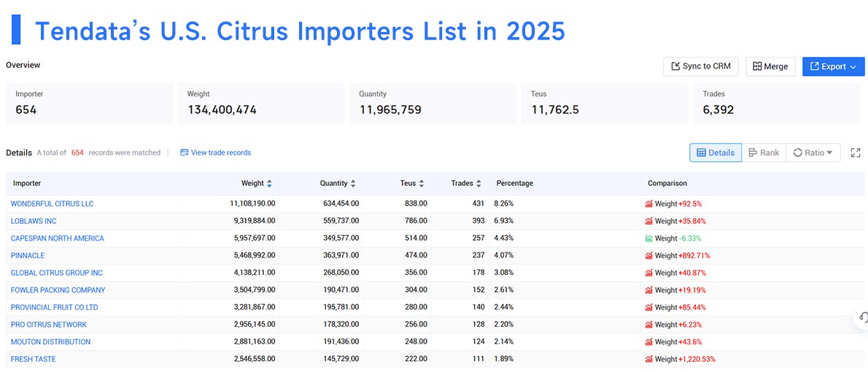Viewport: 868px width, 372px height.
Task: Open the customer support headset icon
Action: pyautogui.click(x=863, y=317)
